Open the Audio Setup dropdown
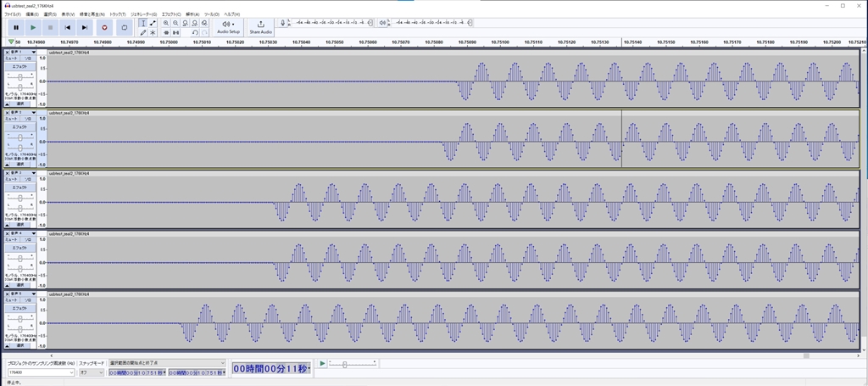The width and height of the screenshot is (868, 386). [229, 26]
